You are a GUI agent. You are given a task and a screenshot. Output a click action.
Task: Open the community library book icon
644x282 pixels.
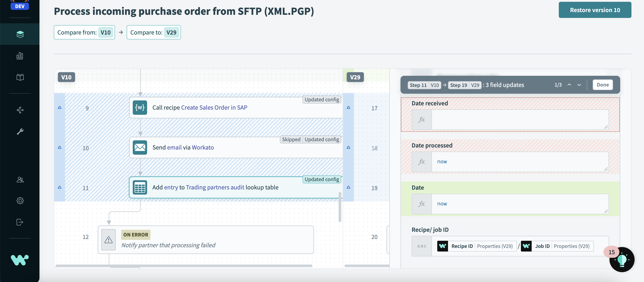point(20,78)
